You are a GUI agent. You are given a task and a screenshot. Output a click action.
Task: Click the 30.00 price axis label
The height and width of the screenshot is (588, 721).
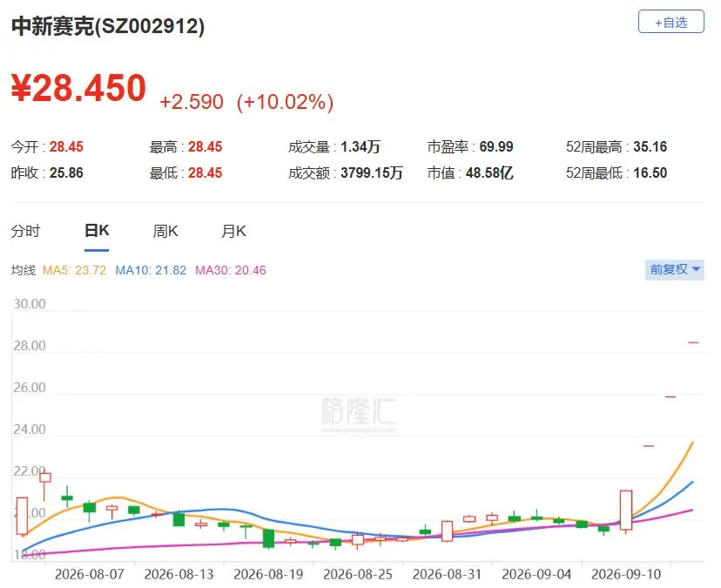[30, 304]
